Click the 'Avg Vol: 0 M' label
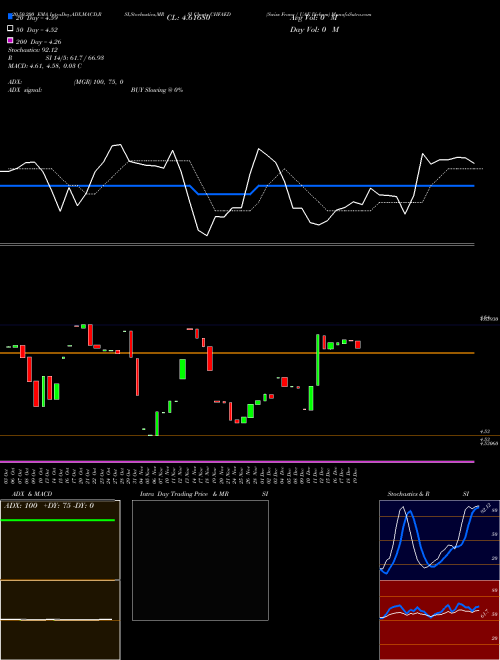 [x=314, y=18]
